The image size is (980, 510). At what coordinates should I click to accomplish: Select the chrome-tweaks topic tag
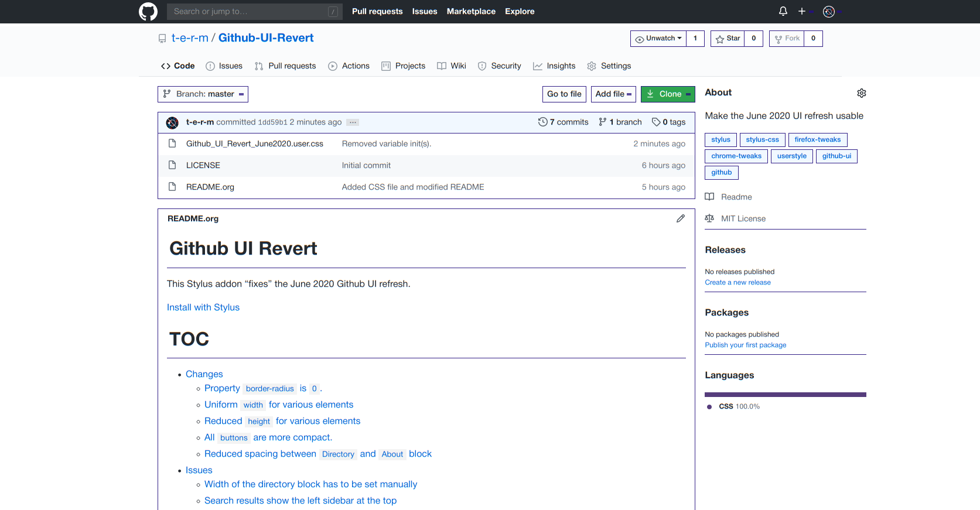tap(736, 156)
